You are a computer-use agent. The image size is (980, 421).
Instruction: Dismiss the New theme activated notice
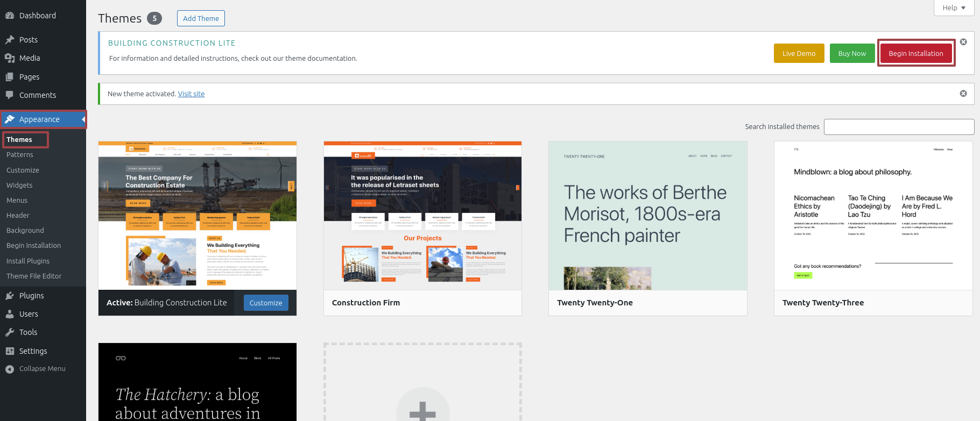pos(963,94)
